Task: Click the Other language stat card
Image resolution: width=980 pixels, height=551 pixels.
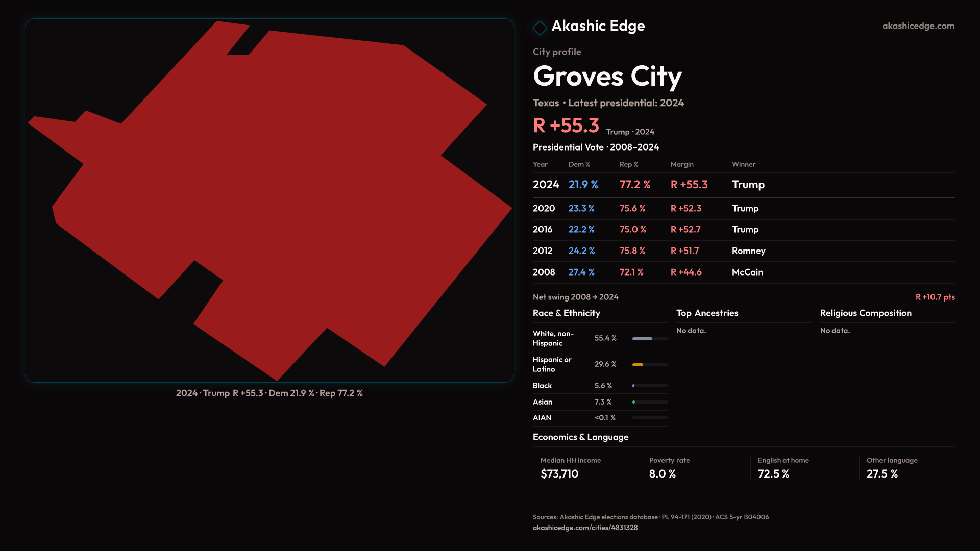Action: pos(892,468)
